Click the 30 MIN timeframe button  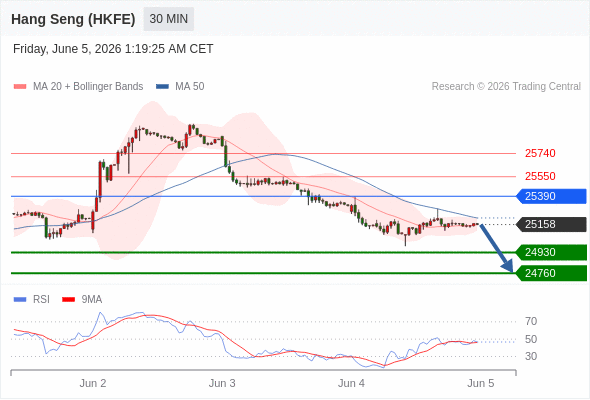click(x=169, y=19)
